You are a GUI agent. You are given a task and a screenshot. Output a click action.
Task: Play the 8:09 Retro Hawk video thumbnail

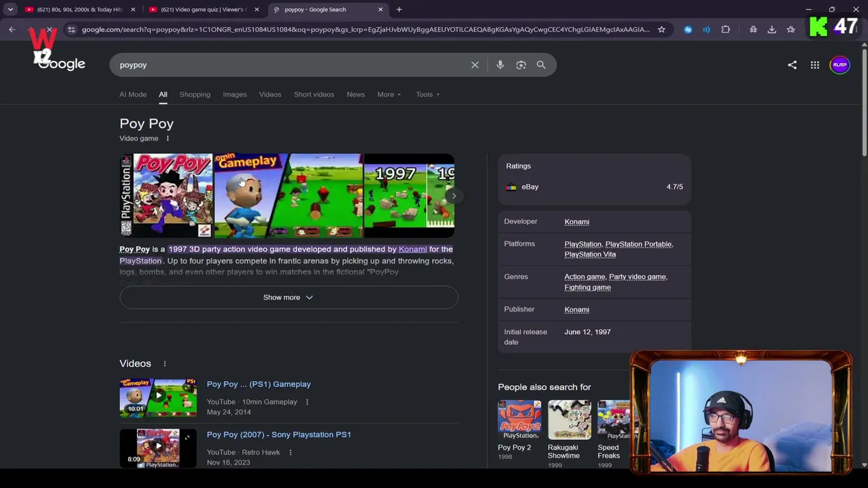[158, 448]
